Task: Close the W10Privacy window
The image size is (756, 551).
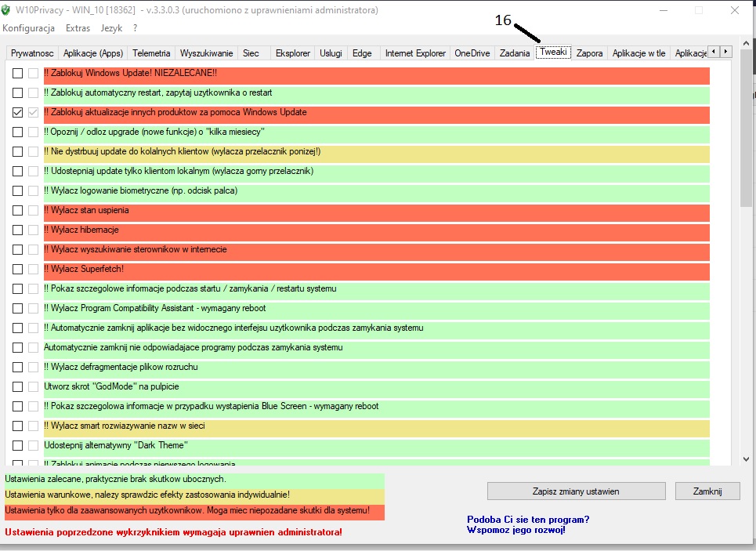Action: click(735, 10)
